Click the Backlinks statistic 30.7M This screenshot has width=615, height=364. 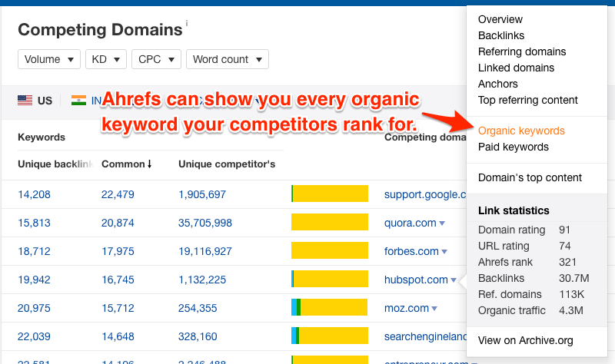[573, 278]
